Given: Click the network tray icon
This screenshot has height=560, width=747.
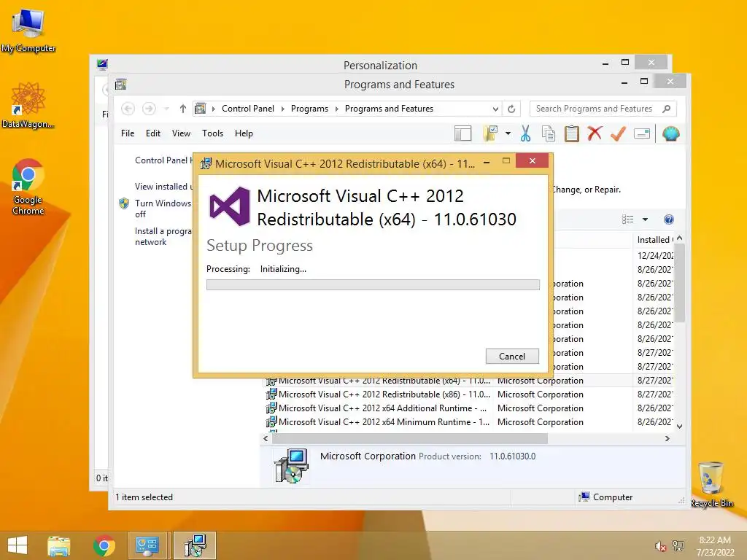Looking at the screenshot, I should point(678,545).
